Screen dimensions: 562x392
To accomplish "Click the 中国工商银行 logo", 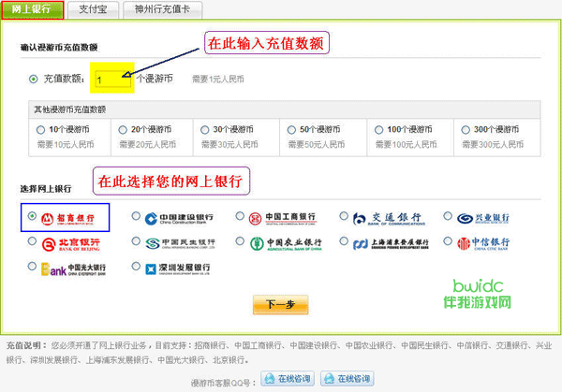I will 282,218.
